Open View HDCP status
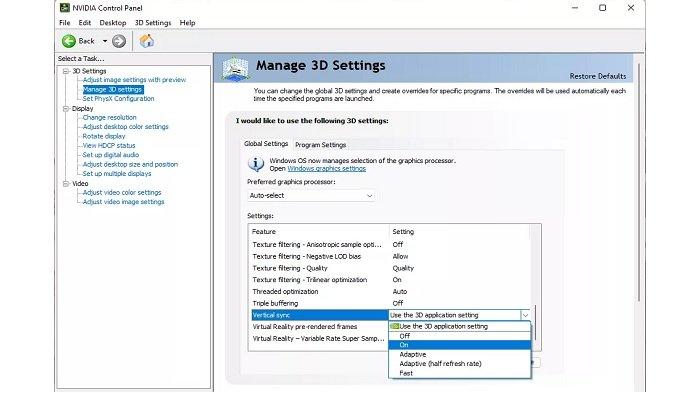 click(x=108, y=146)
